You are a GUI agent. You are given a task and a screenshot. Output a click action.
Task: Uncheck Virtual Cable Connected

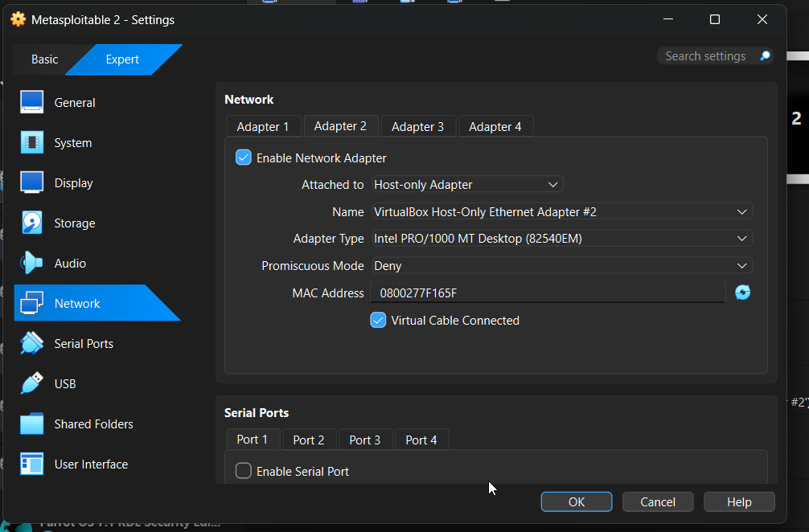coord(378,320)
